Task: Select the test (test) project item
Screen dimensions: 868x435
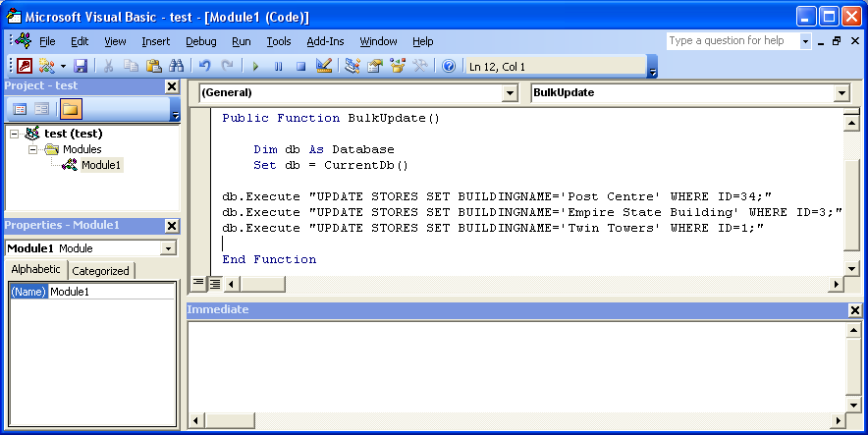Action: 73,134
